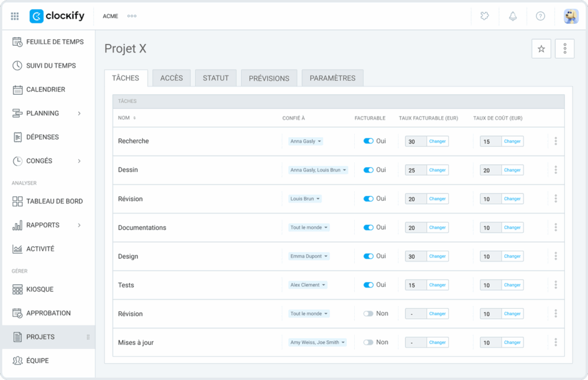Viewport: 588px width, 380px height.
Task: Open notifications bell
Action: [x=513, y=16]
